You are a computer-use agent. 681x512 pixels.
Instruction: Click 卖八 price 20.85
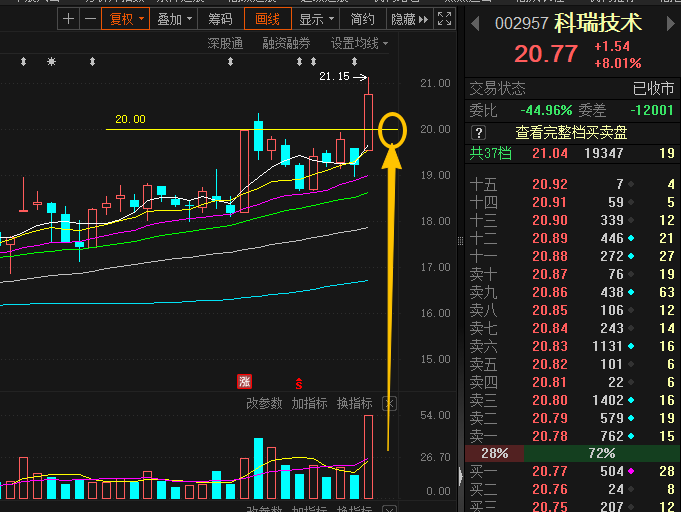pos(550,310)
